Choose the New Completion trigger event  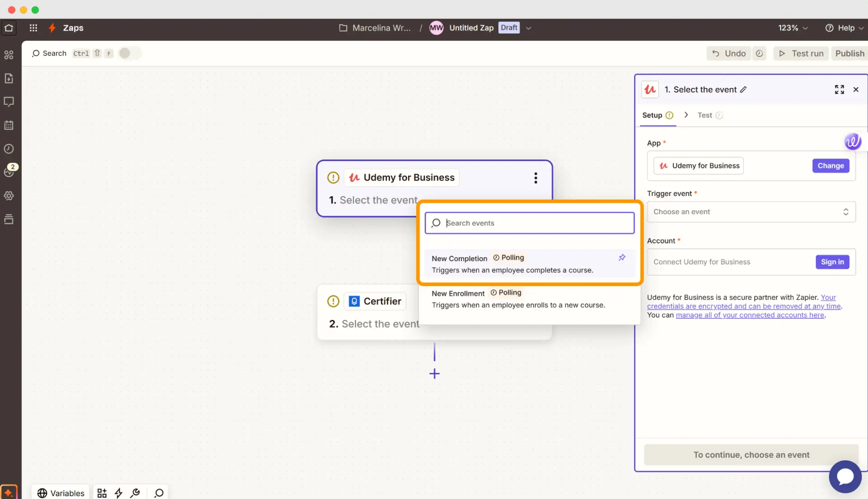[x=529, y=264]
